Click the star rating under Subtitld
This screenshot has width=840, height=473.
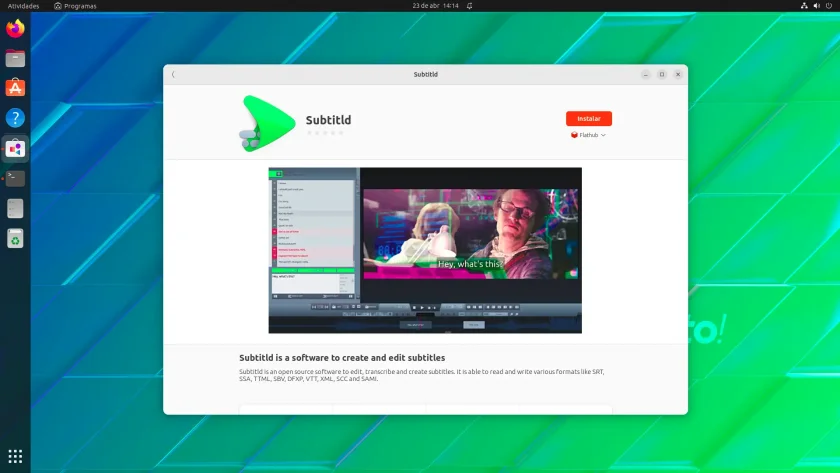point(325,133)
